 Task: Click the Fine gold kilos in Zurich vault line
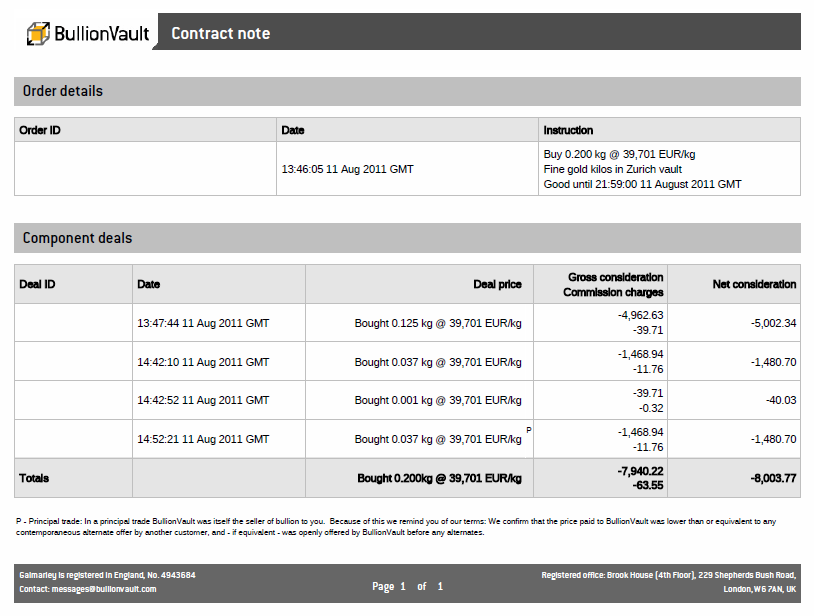pyautogui.click(x=612, y=169)
